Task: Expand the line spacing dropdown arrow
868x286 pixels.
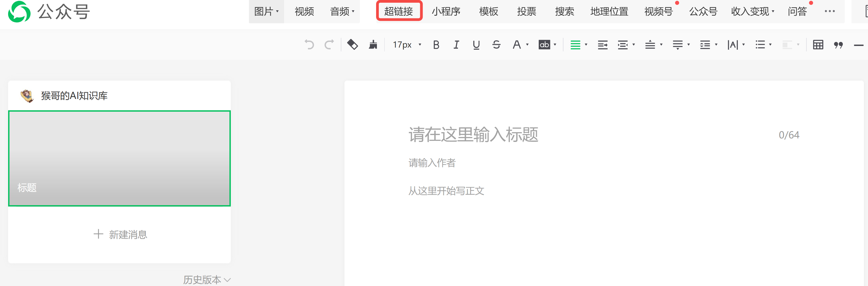Action: [x=716, y=45]
